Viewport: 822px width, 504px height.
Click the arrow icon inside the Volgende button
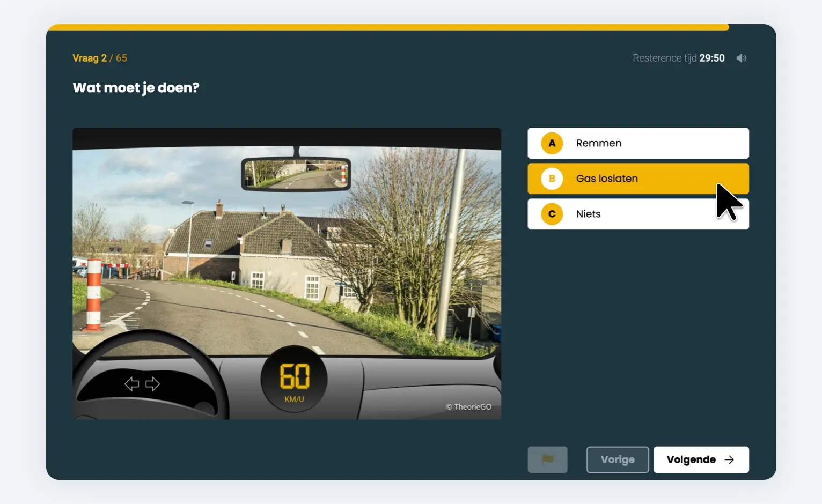(729, 459)
